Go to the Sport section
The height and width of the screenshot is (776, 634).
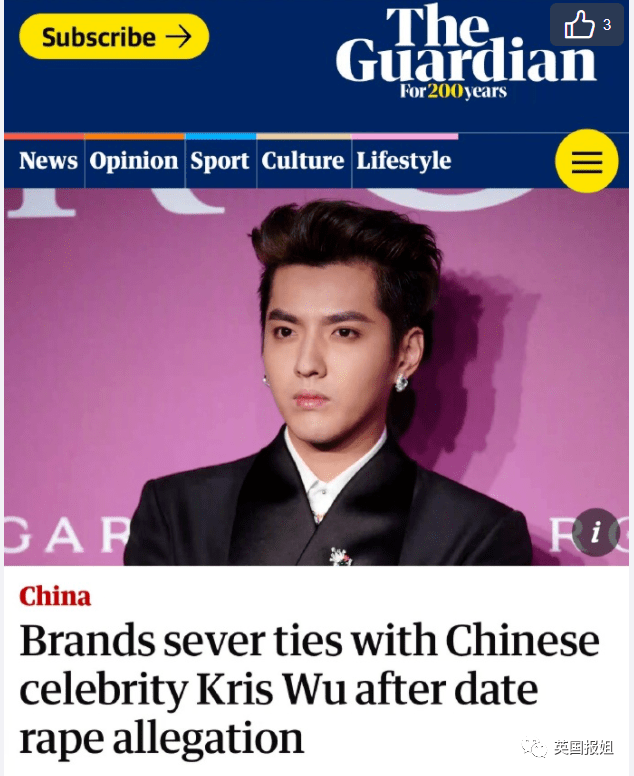[x=220, y=161]
